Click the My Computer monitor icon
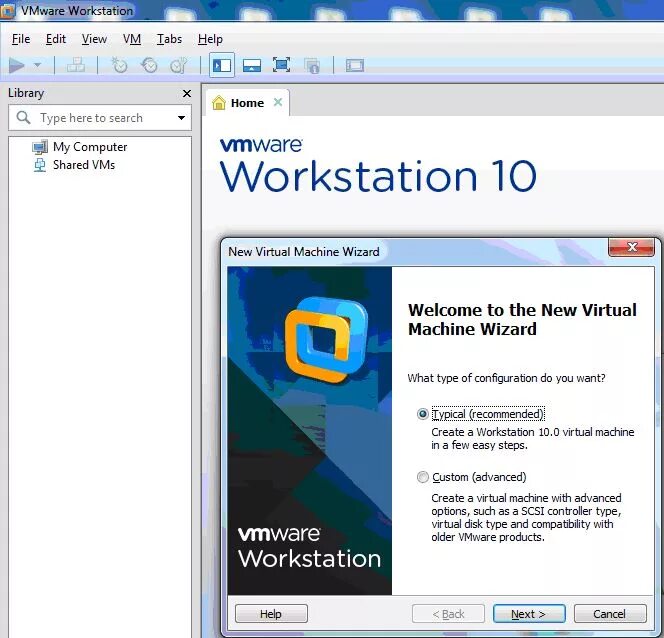 click(40, 147)
